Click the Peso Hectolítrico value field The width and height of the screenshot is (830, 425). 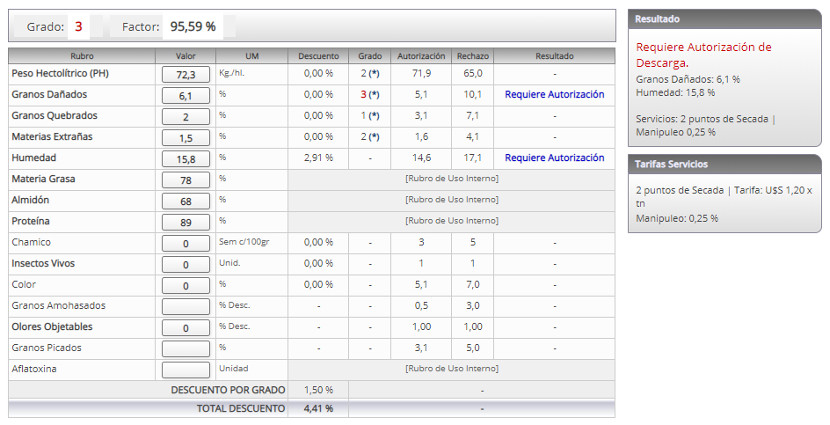[185, 74]
